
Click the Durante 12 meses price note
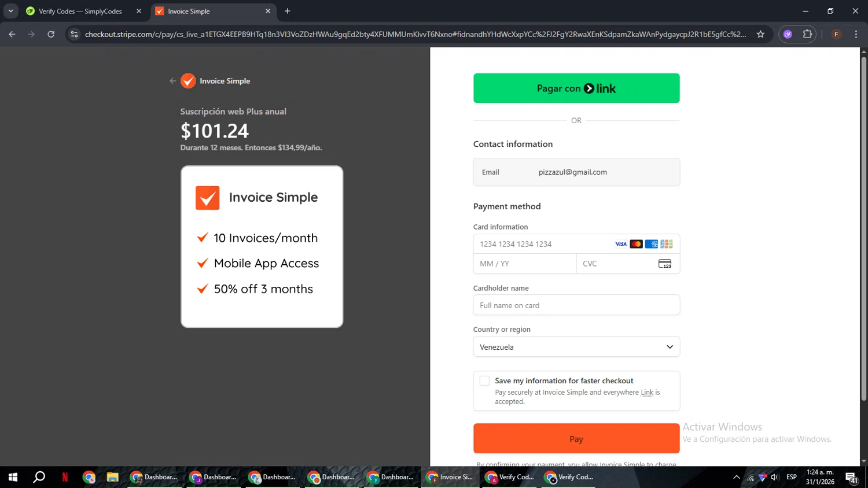click(251, 148)
